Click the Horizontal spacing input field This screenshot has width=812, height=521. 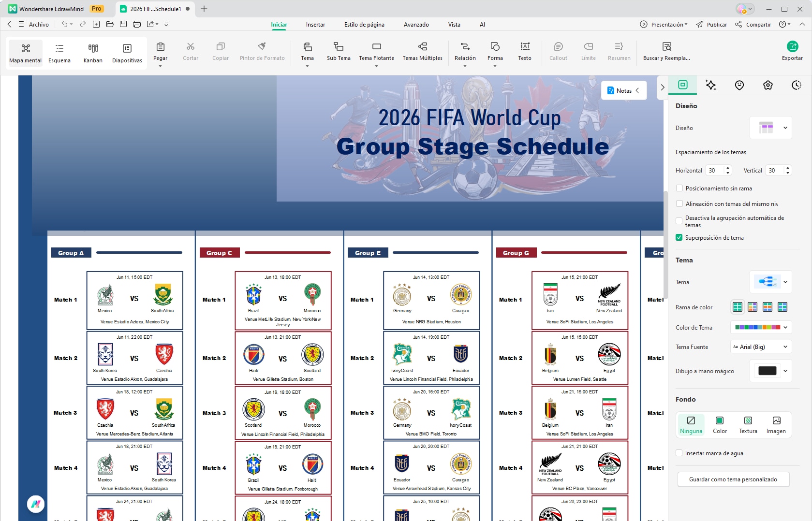point(715,171)
